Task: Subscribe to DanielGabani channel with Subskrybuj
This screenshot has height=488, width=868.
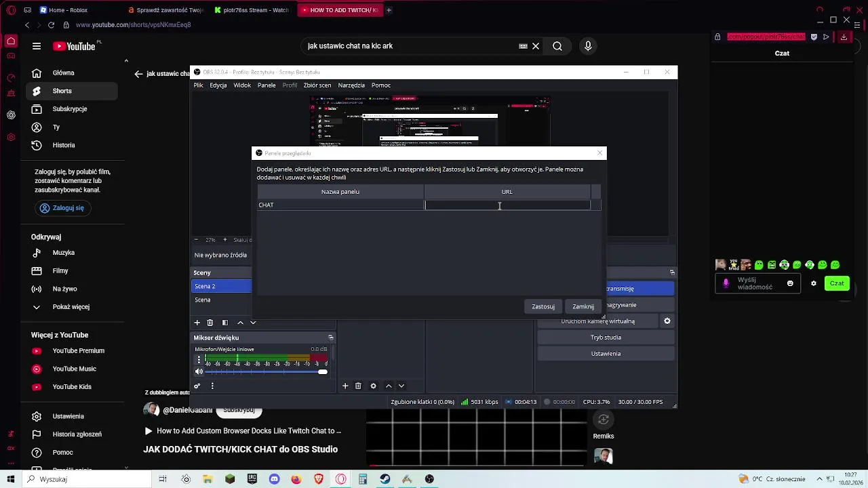Action: (239, 410)
